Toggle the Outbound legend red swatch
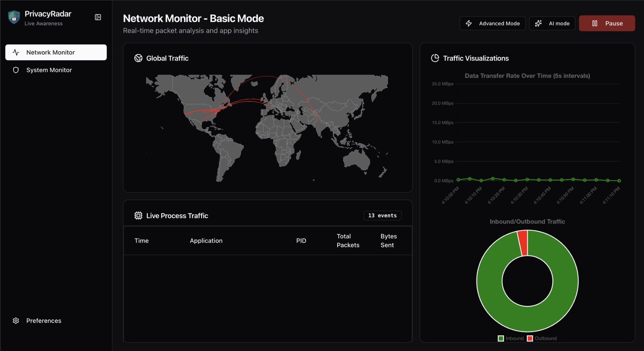Viewport: 644px width, 351px height. 530,338
